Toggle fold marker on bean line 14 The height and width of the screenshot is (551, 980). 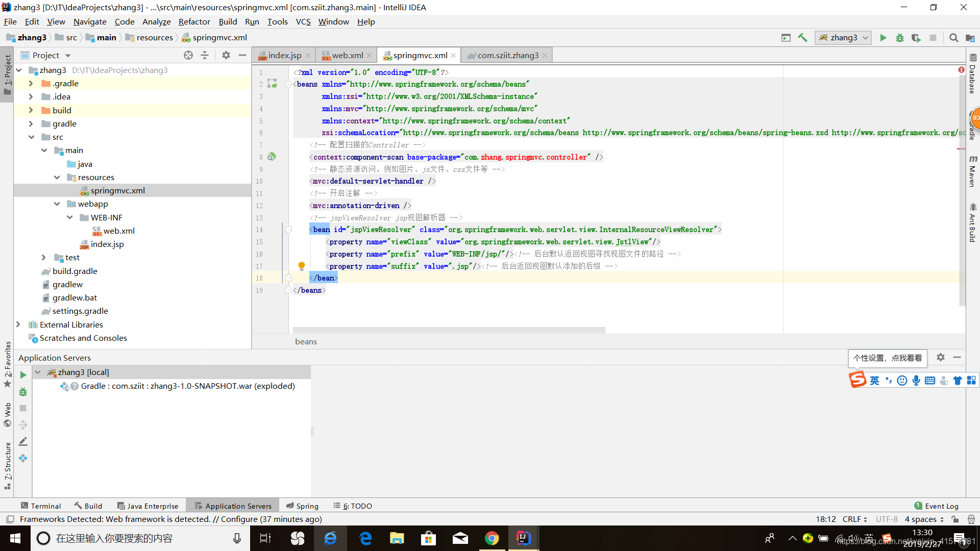click(288, 230)
